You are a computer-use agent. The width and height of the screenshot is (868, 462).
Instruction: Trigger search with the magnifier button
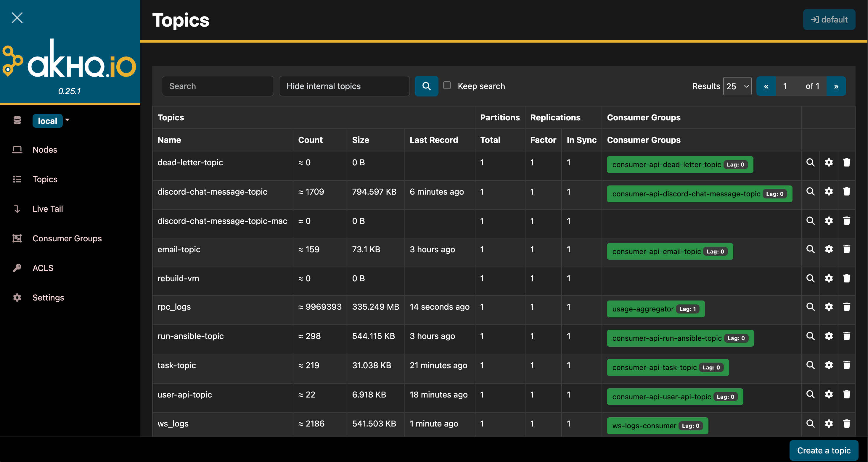coord(426,86)
